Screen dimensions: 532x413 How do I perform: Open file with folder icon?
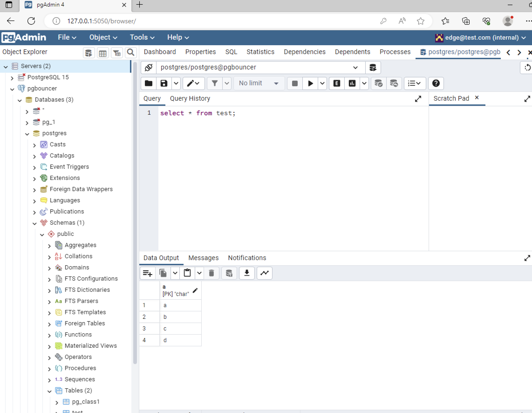148,83
